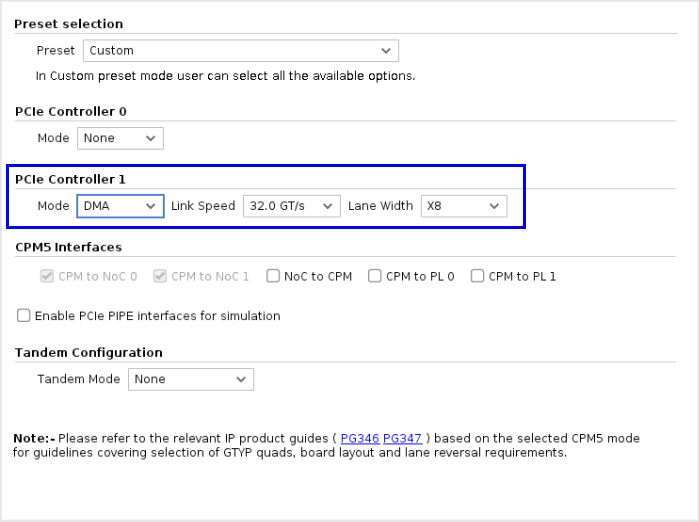Click the PCIe Controller 1 section heading
Image resolution: width=699 pixels, height=522 pixels.
coord(70,179)
